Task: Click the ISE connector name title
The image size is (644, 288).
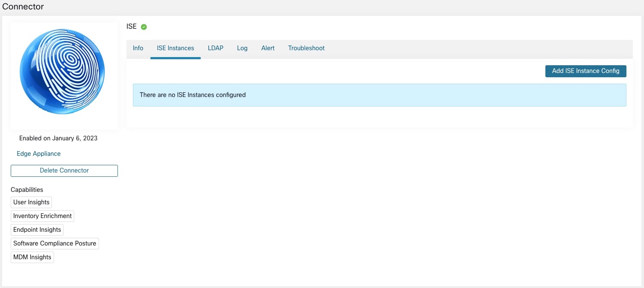Action: pos(132,27)
